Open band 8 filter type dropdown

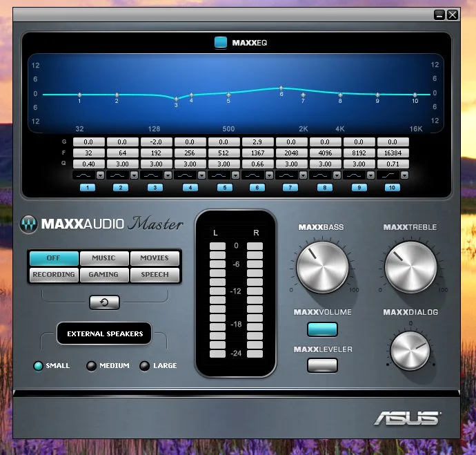[337, 175]
